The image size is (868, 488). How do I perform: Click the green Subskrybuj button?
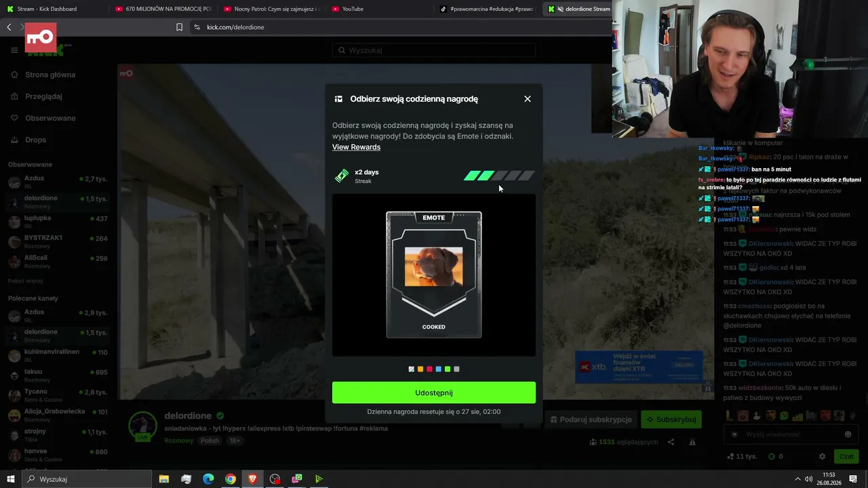tap(671, 420)
